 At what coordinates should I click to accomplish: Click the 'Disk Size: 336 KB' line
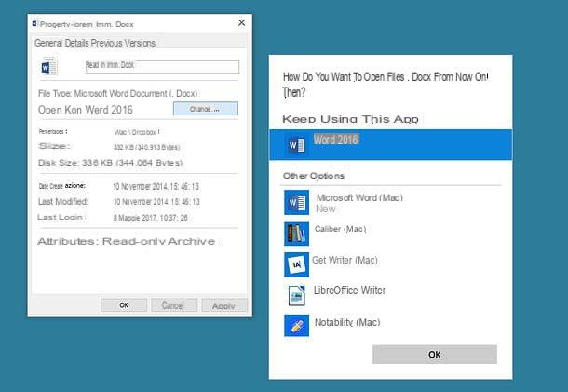point(111,163)
